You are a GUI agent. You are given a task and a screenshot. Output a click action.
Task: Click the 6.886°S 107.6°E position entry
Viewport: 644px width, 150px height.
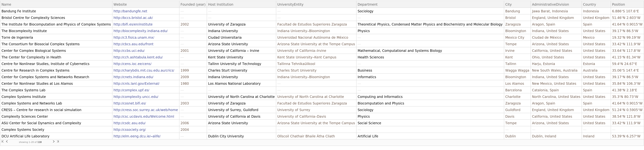coord(625,11)
